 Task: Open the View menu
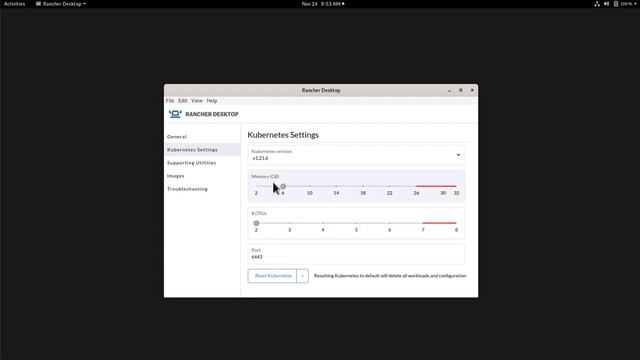pyautogui.click(x=197, y=100)
